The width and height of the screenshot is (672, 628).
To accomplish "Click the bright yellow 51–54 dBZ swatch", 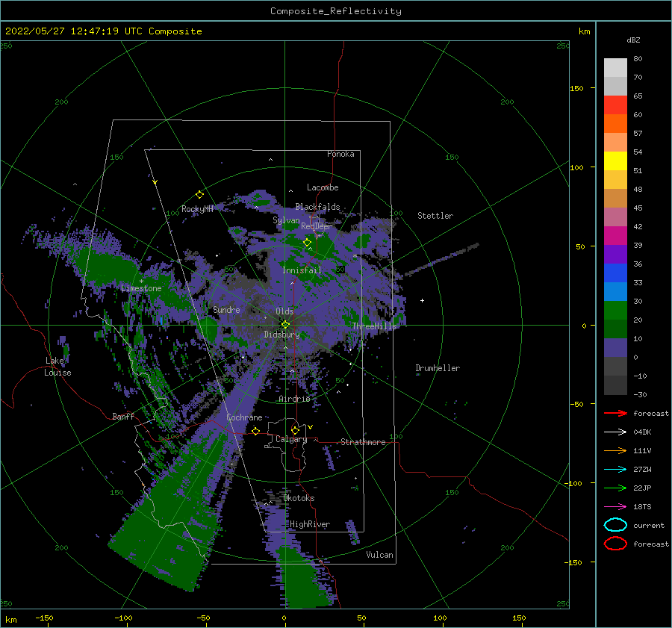I will coord(615,161).
